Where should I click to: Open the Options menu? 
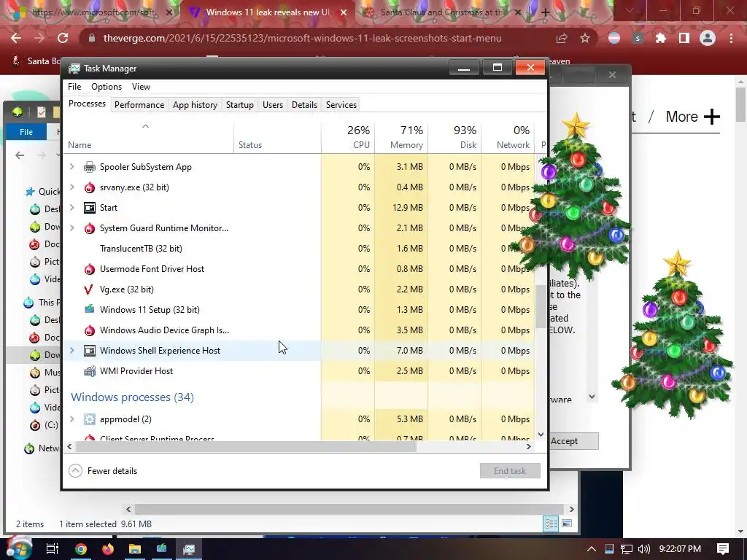(x=107, y=87)
